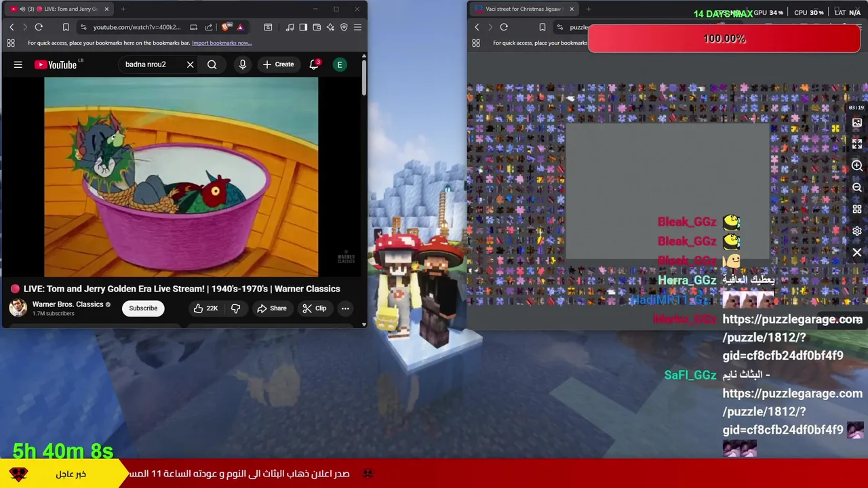Image resolution: width=868 pixels, height=488 pixels.
Task: Open the Leo AI sparkle icon
Action: click(330, 27)
